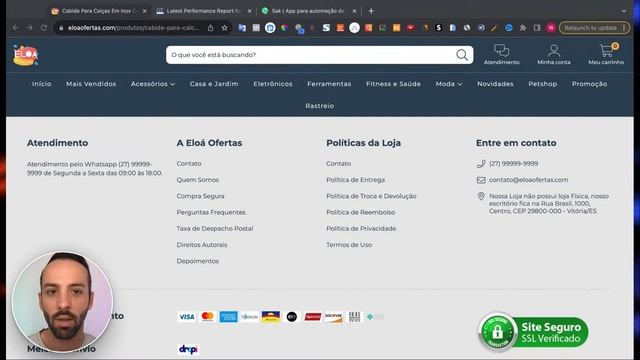Viewport: 640px width, 360px height.
Task: Toggle Chrome side panel icon
Action: (x=537, y=28)
